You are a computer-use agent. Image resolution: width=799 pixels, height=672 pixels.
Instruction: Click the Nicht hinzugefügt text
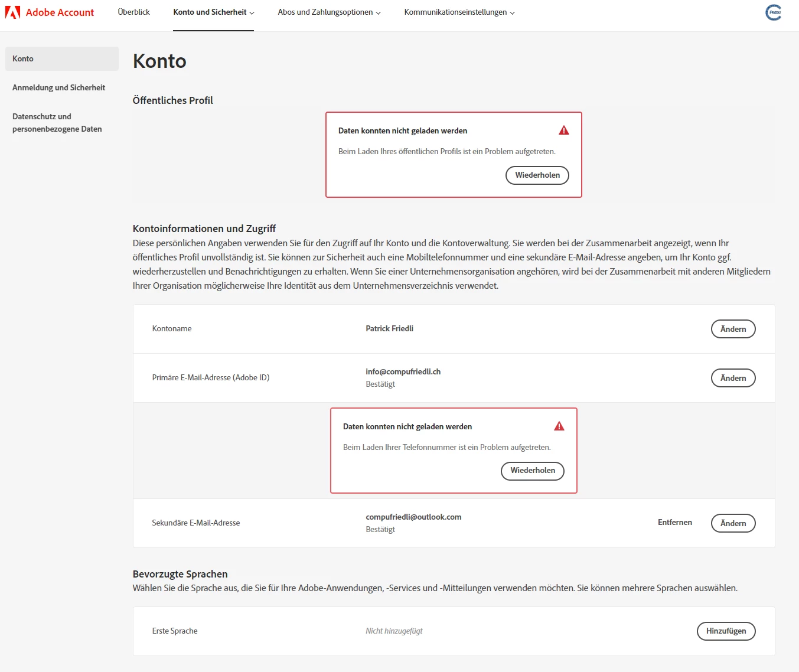[394, 631]
